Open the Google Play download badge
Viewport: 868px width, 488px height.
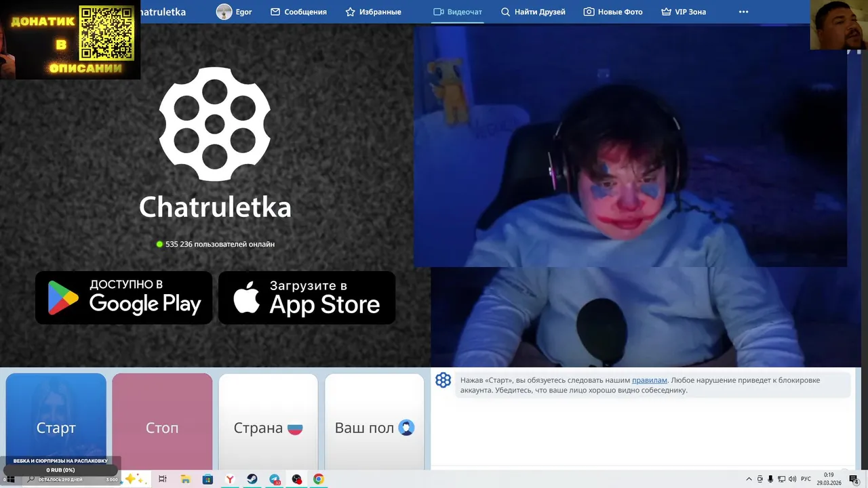click(x=123, y=298)
